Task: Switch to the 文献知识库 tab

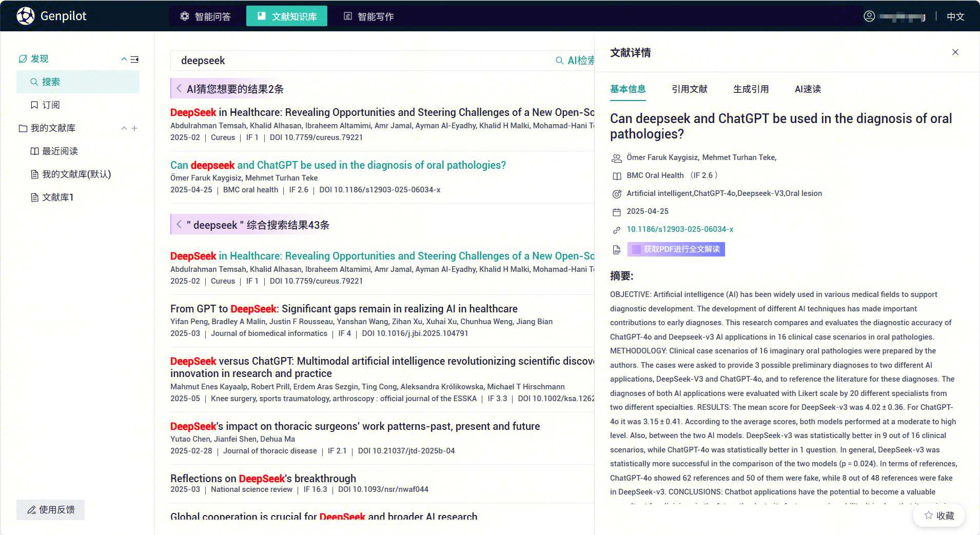Action: coord(287,16)
